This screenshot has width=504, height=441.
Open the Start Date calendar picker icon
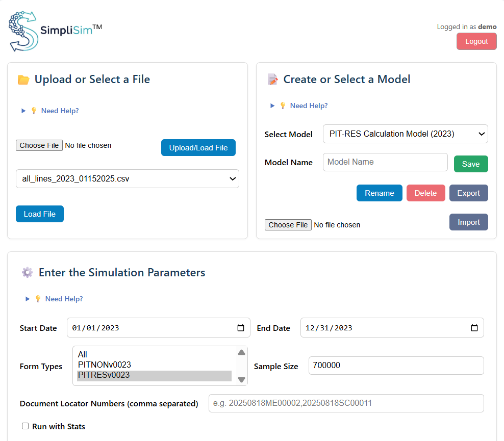(x=241, y=328)
